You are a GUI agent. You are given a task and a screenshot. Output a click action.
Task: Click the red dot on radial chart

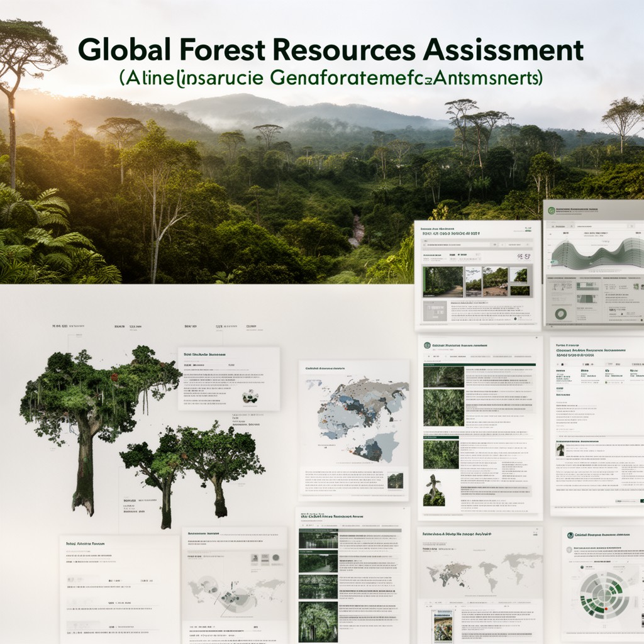click(606, 609)
